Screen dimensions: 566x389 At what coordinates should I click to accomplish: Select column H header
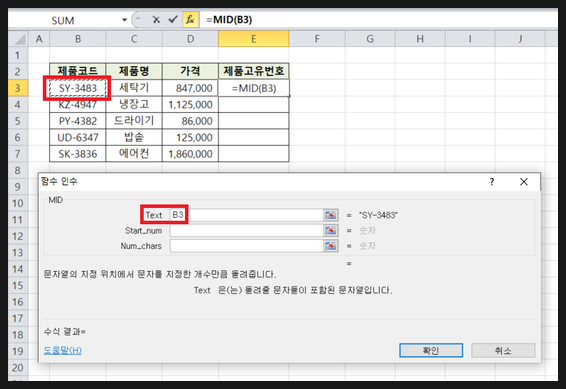click(420, 39)
